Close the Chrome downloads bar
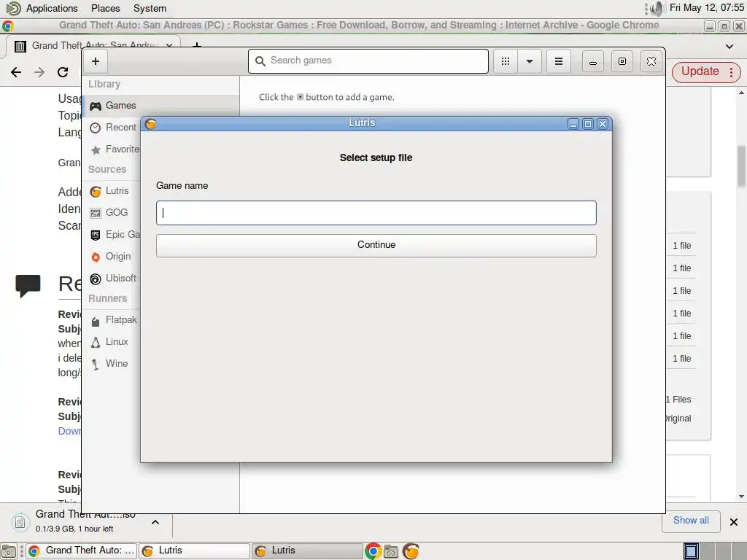The image size is (747, 560). tap(734, 522)
